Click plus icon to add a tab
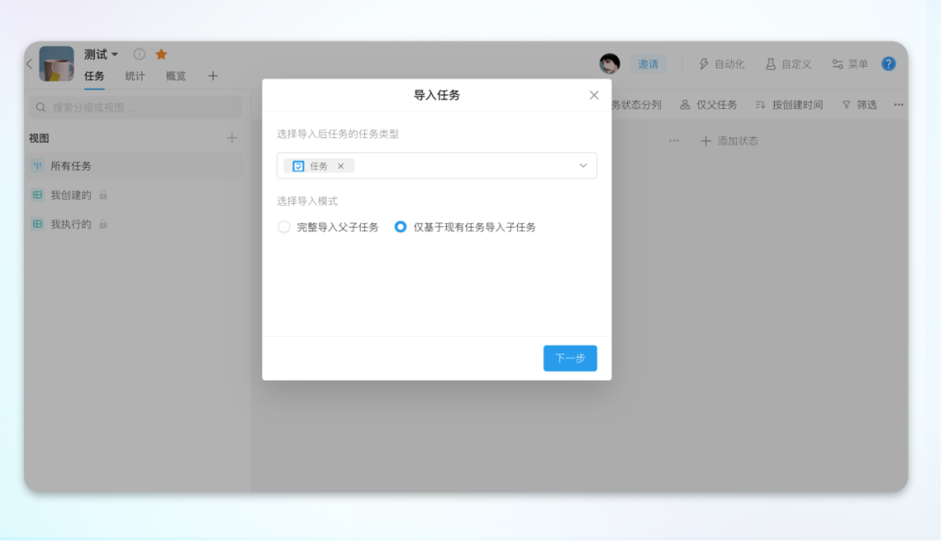This screenshot has width=950, height=560. coord(213,76)
